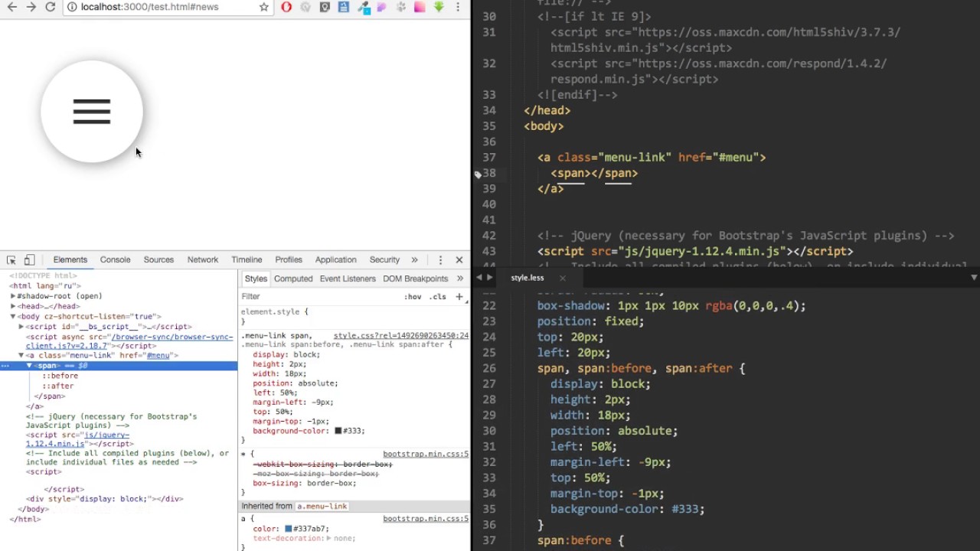Close the style.less editor tab
Image resolution: width=980 pixels, height=551 pixels.
(562, 278)
